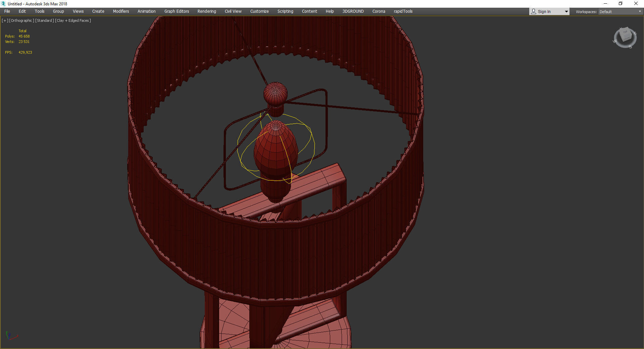This screenshot has width=644, height=349.
Task: Click the Orthographic viewport label
Action: pos(22,20)
